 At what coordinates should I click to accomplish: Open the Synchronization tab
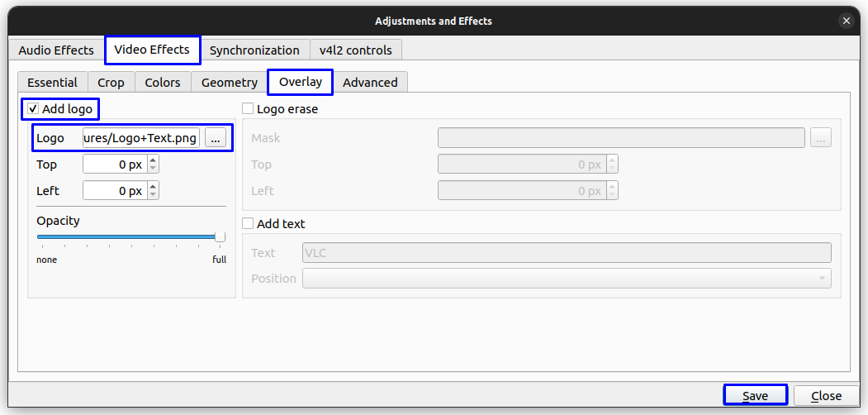coord(254,50)
